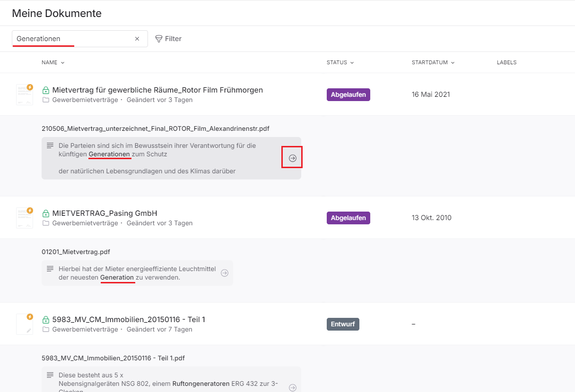
Task: Open Gewerbemietverträge folder under the Rotor Film document
Action: click(85, 100)
